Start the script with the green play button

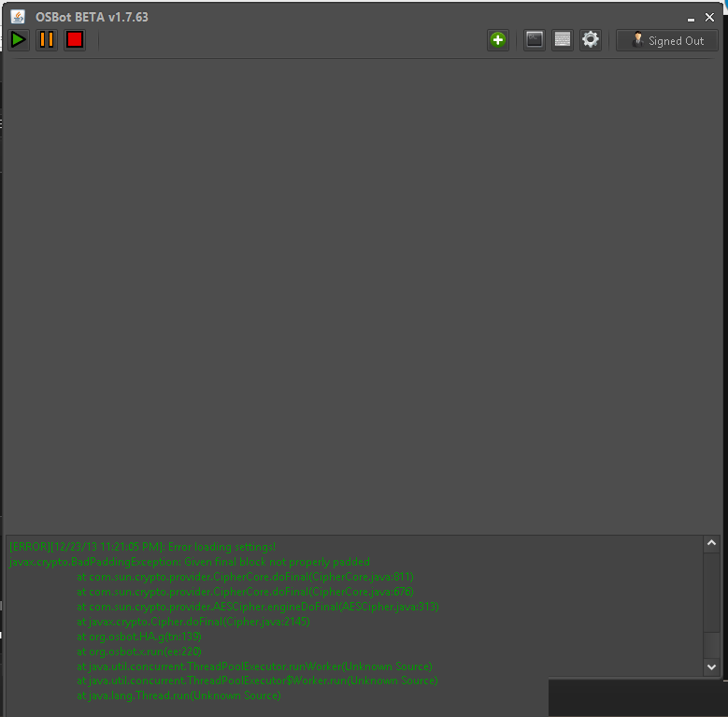(19, 40)
